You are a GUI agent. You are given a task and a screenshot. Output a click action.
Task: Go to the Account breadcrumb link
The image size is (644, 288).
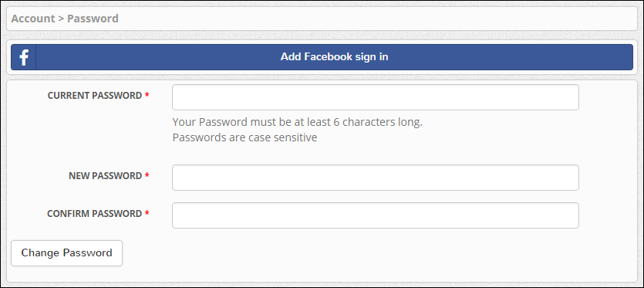[33, 19]
